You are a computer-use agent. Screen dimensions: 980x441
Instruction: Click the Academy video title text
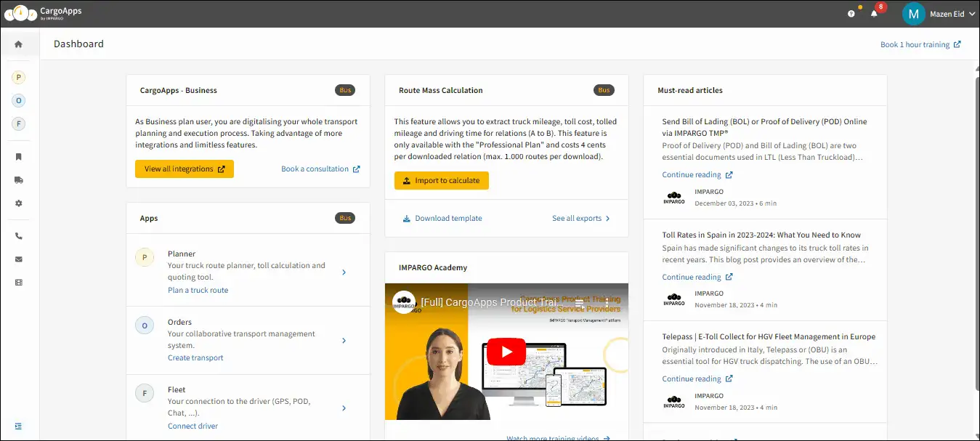coord(490,302)
